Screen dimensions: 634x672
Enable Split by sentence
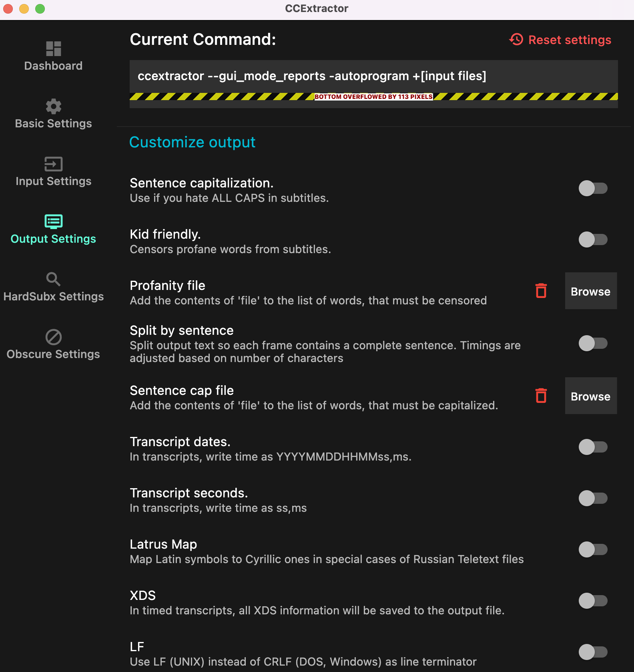pos(593,344)
